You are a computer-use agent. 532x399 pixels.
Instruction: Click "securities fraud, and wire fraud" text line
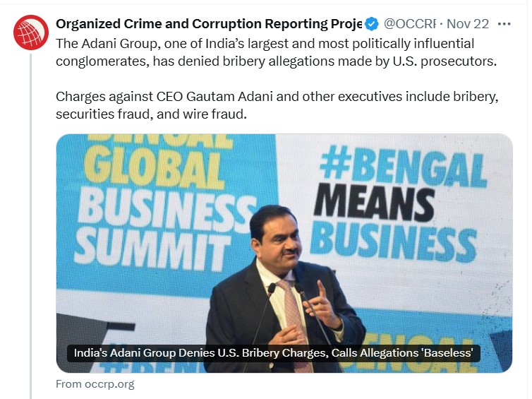point(151,114)
